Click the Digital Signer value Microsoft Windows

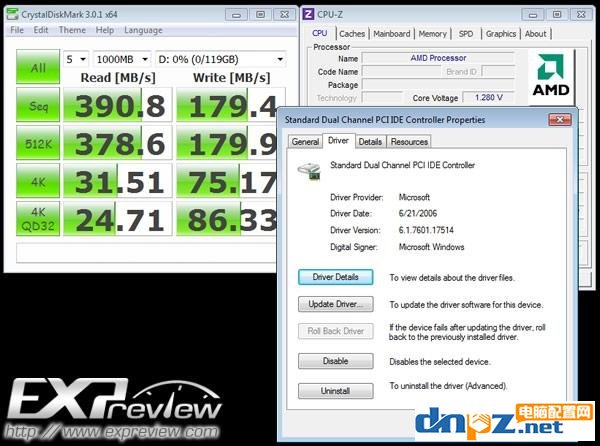[x=431, y=247]
